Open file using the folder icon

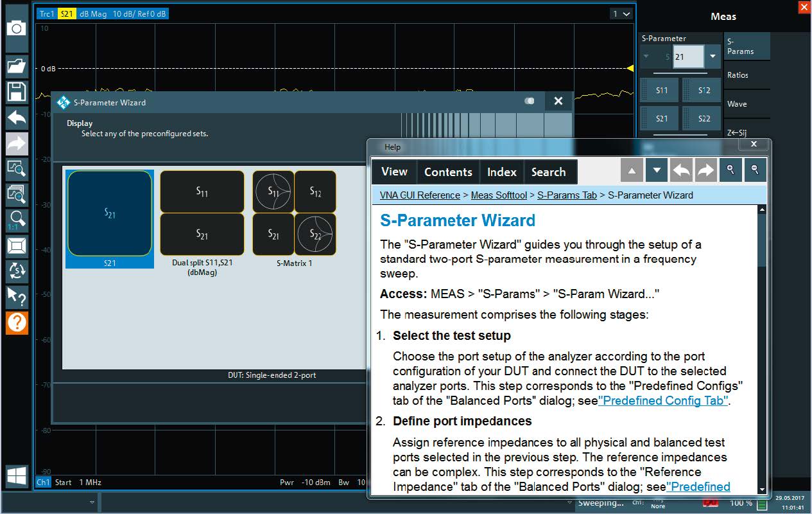tap(17, 65)
